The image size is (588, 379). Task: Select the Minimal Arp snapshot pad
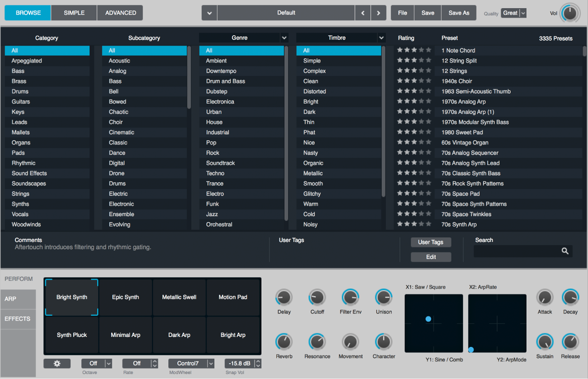[125, 335]
